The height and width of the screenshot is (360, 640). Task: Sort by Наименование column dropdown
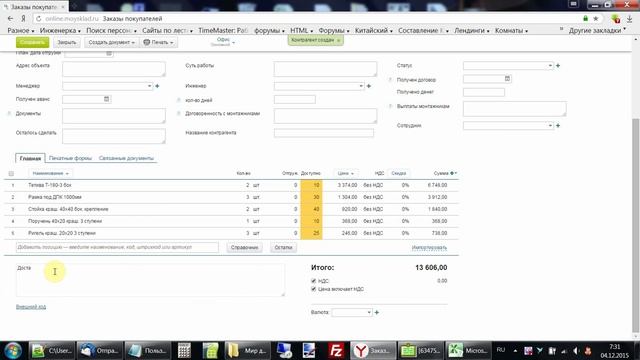51,173
